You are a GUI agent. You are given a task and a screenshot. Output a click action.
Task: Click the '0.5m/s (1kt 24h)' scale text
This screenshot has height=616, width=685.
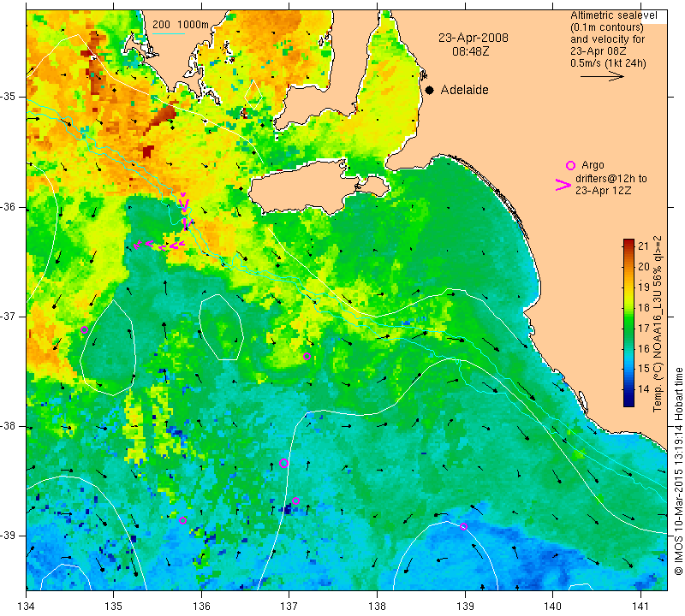pos(608,62)
